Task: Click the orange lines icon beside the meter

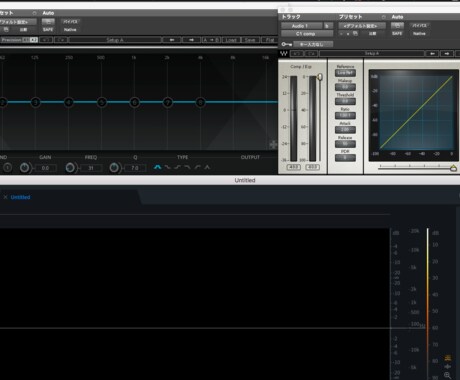Action: [448, 358]
